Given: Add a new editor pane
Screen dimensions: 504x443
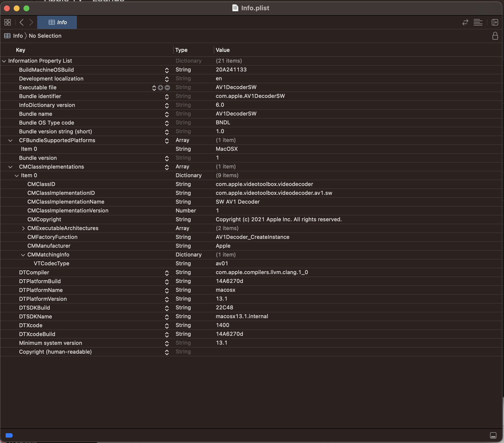Looking at the screenshot, I should 495,23.
